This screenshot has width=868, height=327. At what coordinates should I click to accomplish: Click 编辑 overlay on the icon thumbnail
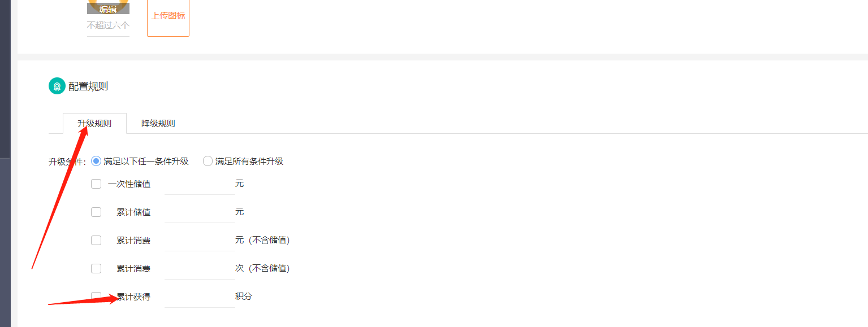pyautogui.click(x=108, y=8)
